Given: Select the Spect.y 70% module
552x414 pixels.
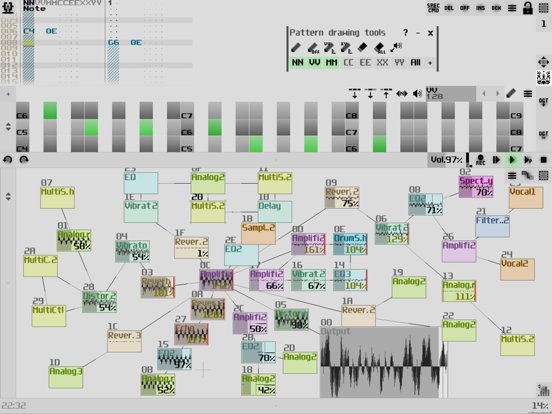Looking at the screenshot, I should pos(476,187).
